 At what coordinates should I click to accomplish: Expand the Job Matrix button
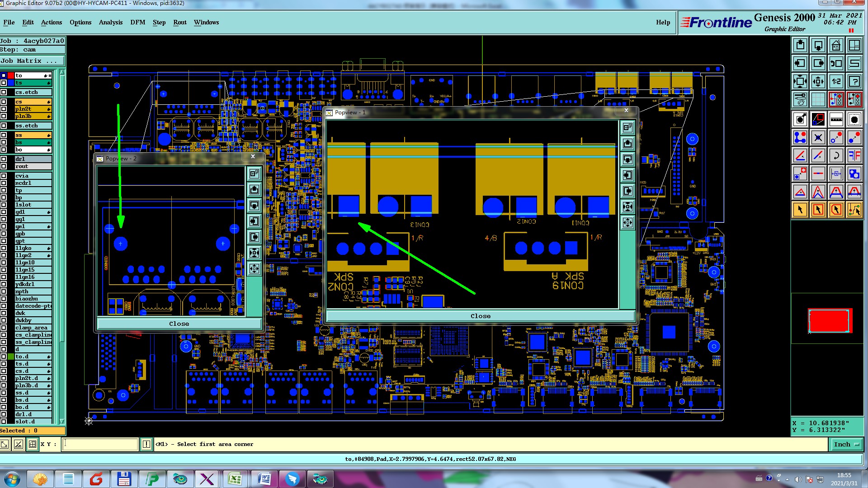32,61
